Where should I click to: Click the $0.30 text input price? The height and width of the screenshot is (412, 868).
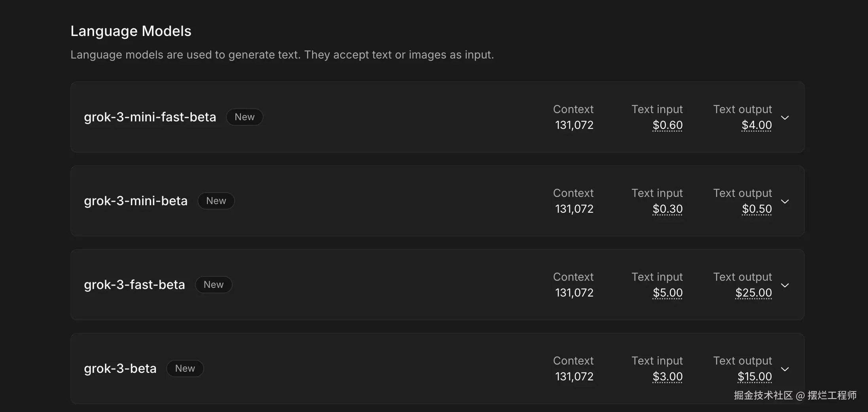(667, 209)
